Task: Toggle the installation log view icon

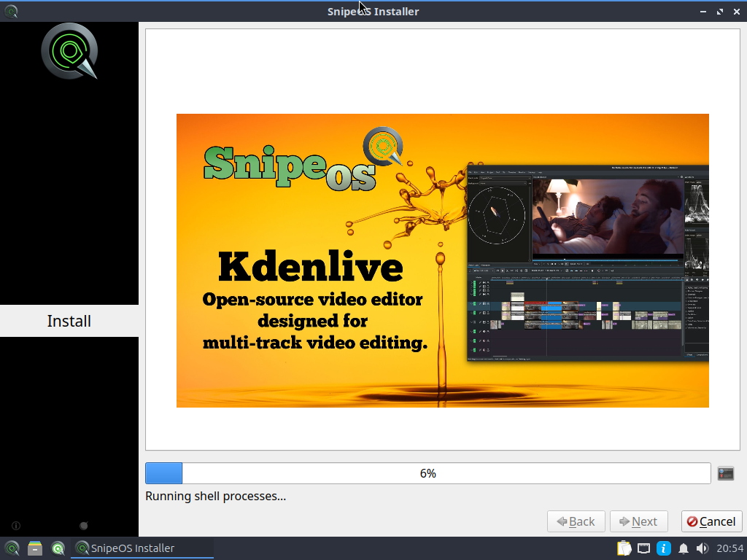Action: pos(726,473)
